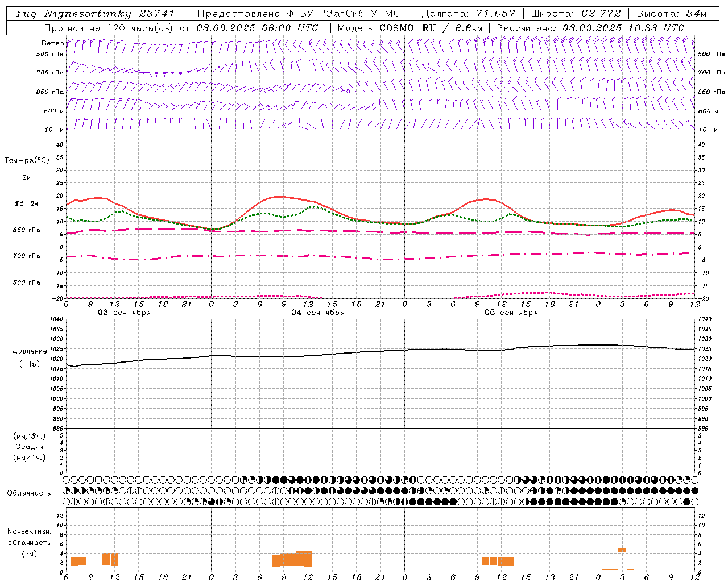
Task: Click the pink dotted line sample under 500 гПа legend
Action: pos(25,289)
